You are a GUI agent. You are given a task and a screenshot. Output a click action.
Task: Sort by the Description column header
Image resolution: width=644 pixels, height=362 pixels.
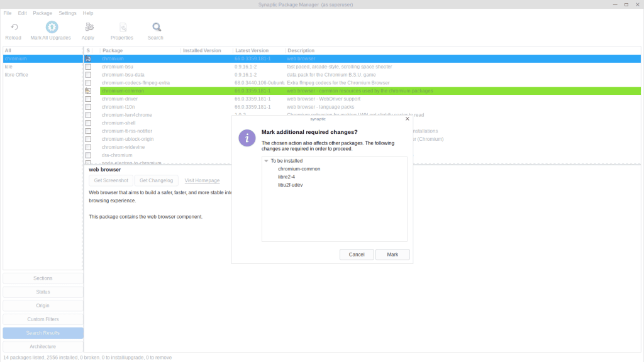pyautogui.click(x=463, y=50)
